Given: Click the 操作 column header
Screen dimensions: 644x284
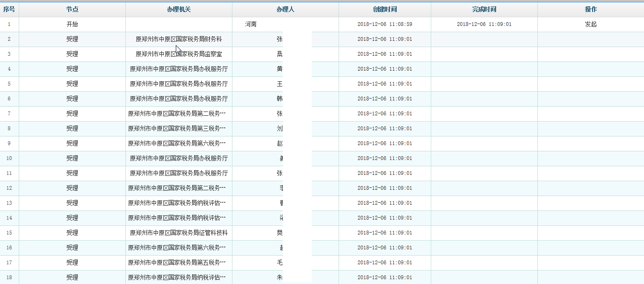Looking at the screenshot, I should click(x=591, y=9).
